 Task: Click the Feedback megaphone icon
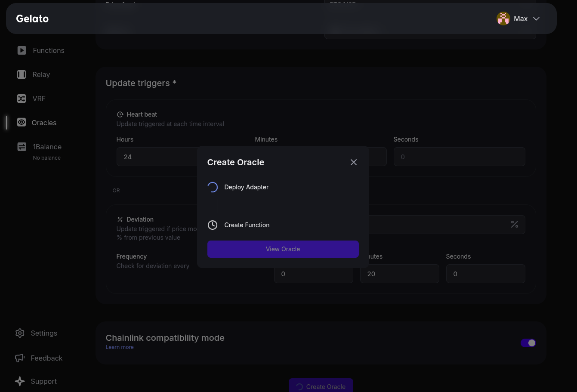pyautogui.click(x=20, y=358)
